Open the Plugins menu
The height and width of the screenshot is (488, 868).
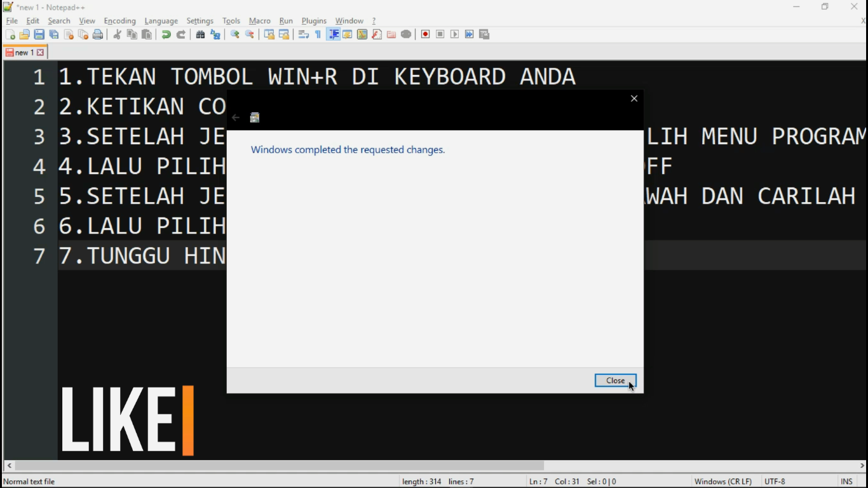(314, 21)
